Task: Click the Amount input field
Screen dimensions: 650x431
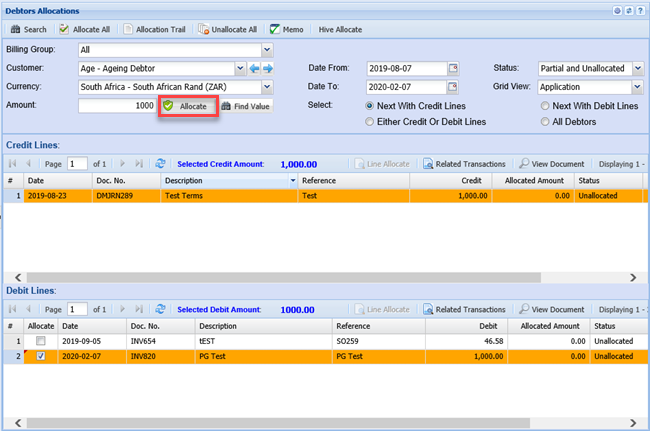Action: [x=116, y=106]
